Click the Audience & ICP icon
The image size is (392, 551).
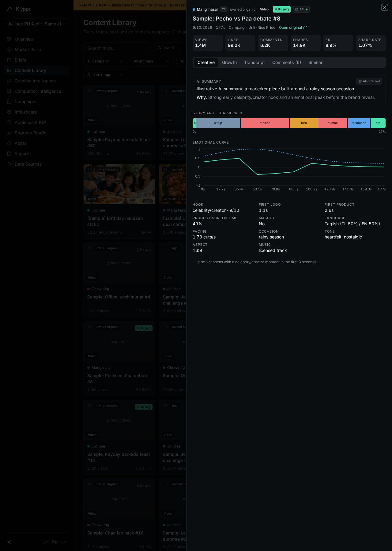[x=9, y=122]
